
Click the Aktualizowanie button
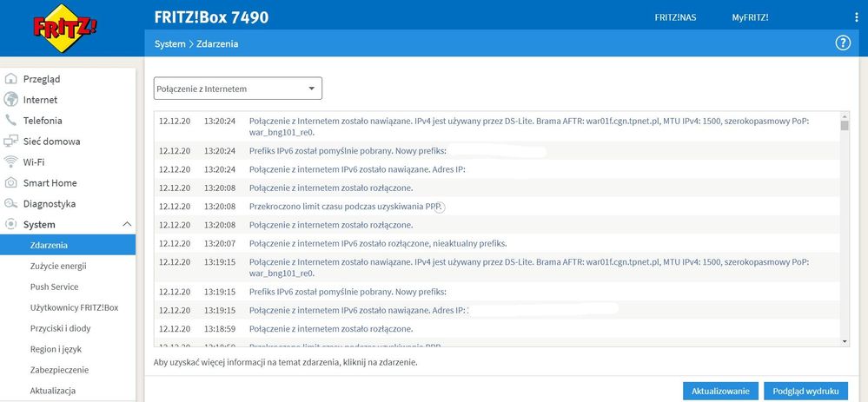[720, 391]
